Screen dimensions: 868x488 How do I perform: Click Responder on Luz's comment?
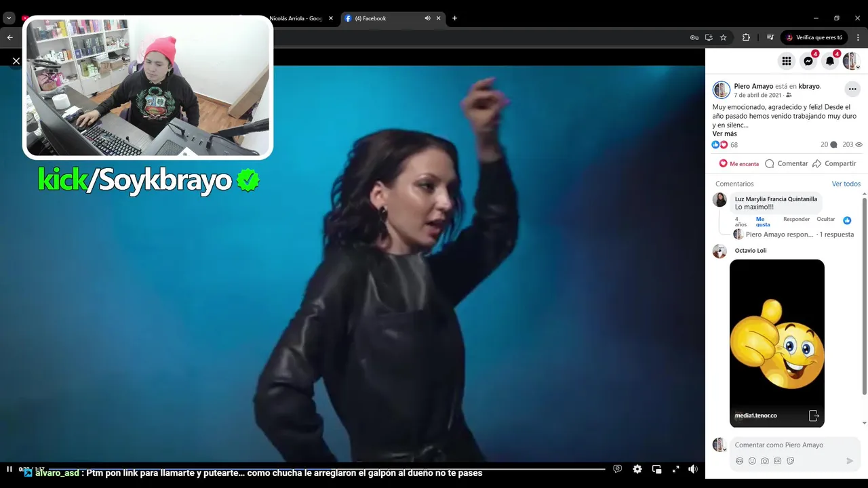(796, 219)
